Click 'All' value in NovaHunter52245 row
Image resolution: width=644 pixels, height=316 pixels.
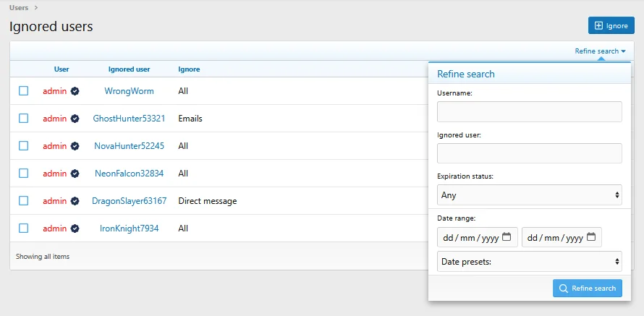coord(183,146)
